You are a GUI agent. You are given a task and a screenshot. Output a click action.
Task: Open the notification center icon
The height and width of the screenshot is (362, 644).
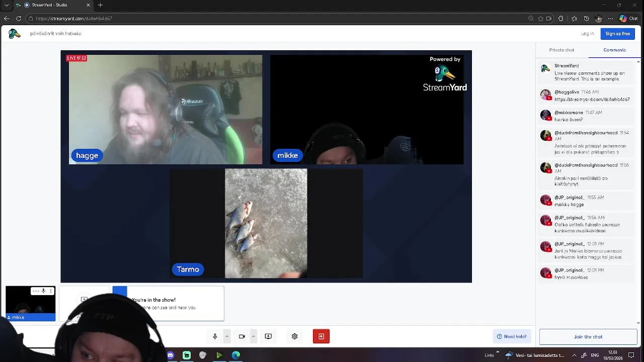[x=631, y=355]
